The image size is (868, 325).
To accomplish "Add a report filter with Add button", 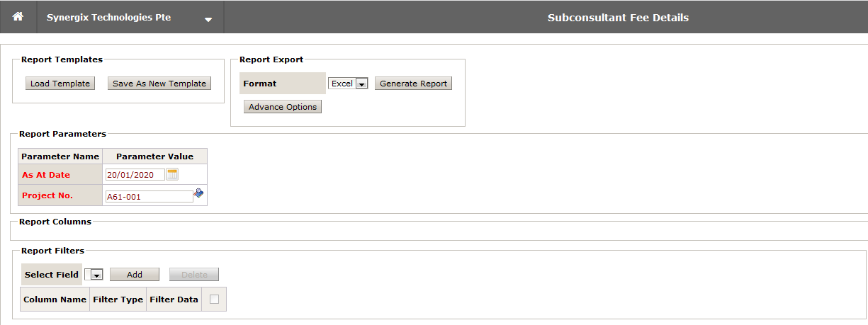I will [x=135, y=275].
